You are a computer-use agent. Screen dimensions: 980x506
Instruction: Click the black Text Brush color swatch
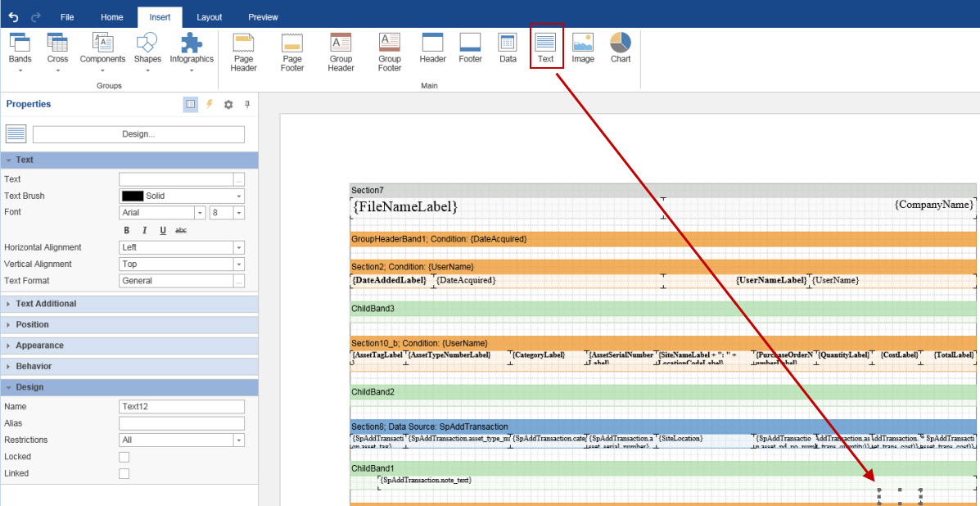[x=132, y=196]
